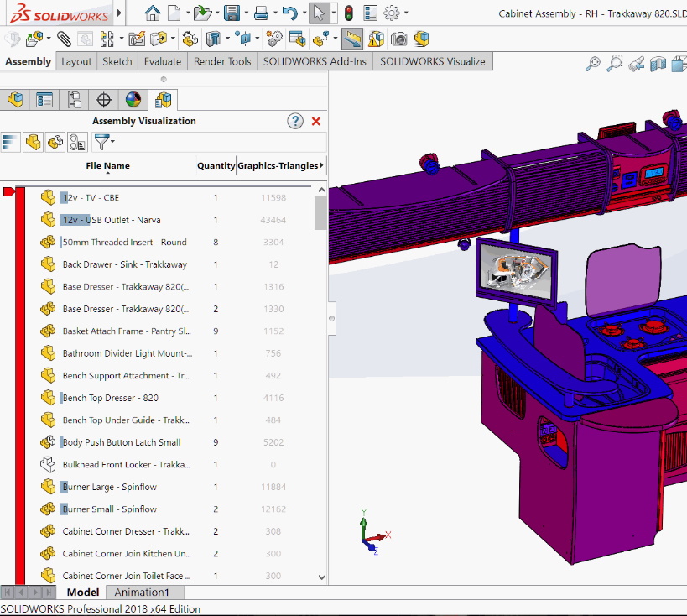Click the red color gradient bar slider handle
The image size is (687, 616).
[9, 192]
